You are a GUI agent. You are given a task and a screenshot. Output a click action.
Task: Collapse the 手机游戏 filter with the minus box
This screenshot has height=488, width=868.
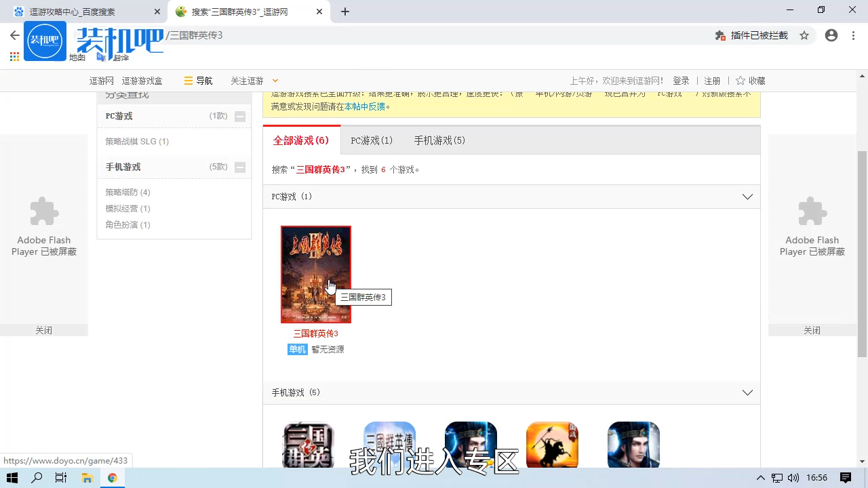pyautogui.click(x=239, y=167)
